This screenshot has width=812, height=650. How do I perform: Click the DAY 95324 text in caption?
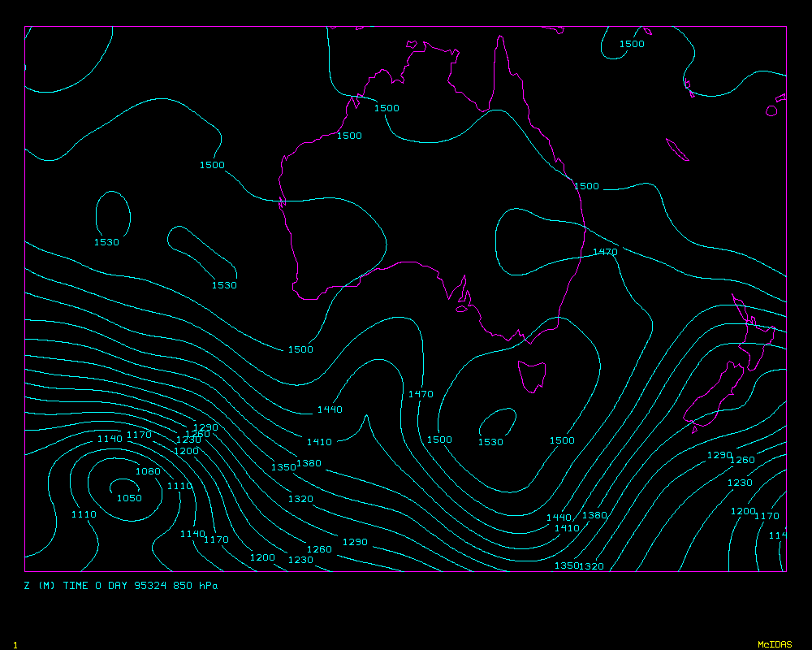pos(138,585)
